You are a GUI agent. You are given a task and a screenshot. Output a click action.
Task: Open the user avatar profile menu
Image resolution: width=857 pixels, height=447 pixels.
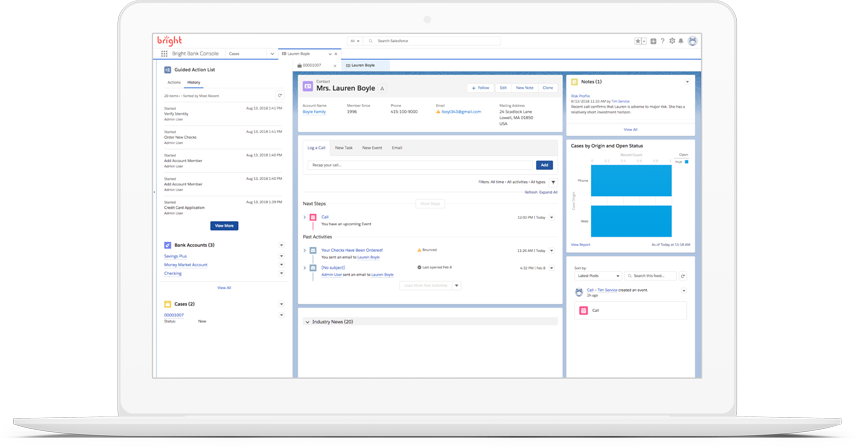pyautogui.click(x=692, y=41)
